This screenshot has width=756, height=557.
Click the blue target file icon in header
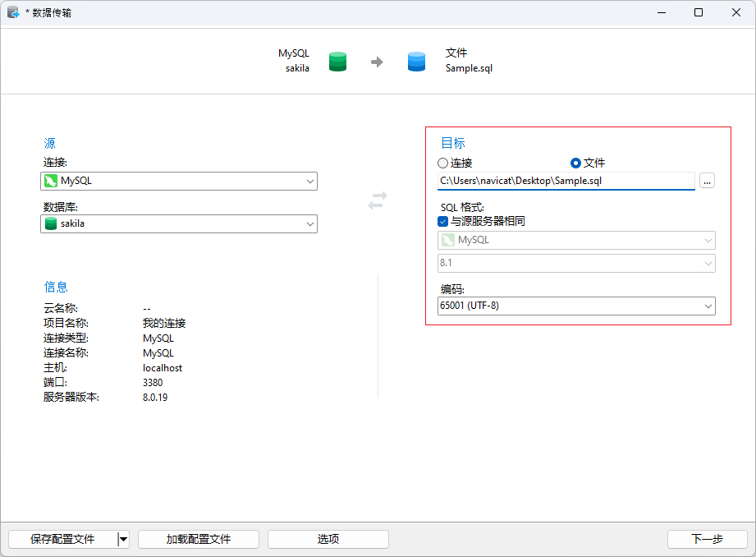(x=416, y=62)
